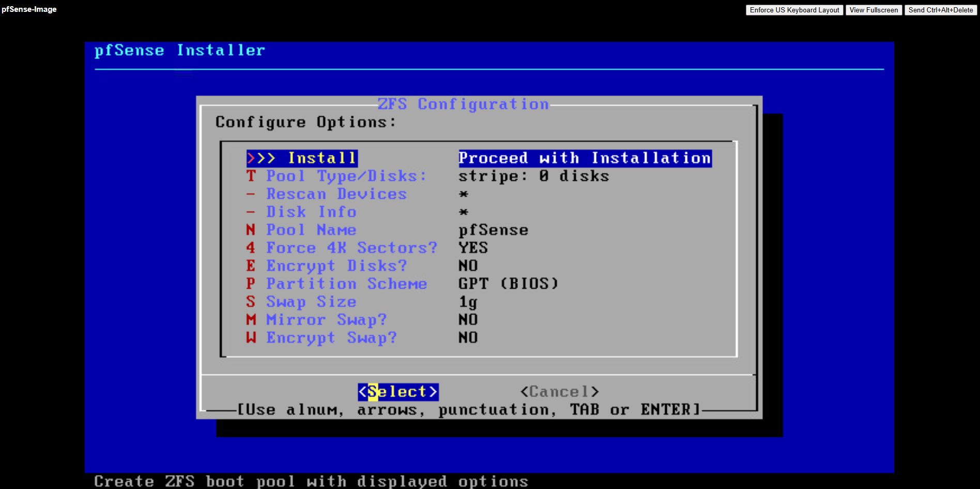Click the 'Create ZFS boot pool' status line

(x=311, y=481)
